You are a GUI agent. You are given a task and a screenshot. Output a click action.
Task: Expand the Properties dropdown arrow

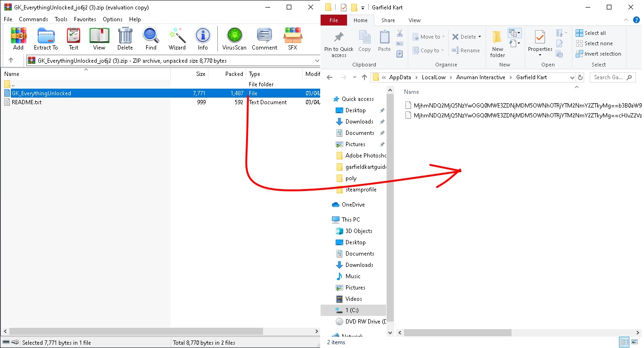(x=540, y=55)
